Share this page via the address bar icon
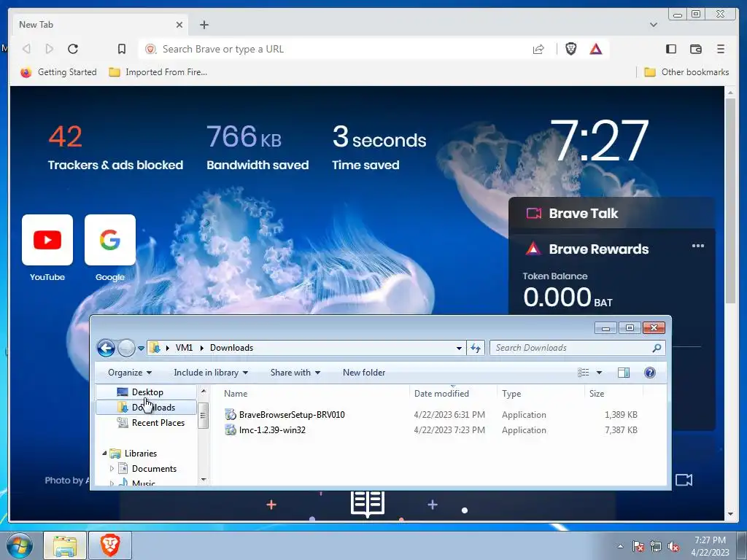The image size is (747, 560). 538,49
